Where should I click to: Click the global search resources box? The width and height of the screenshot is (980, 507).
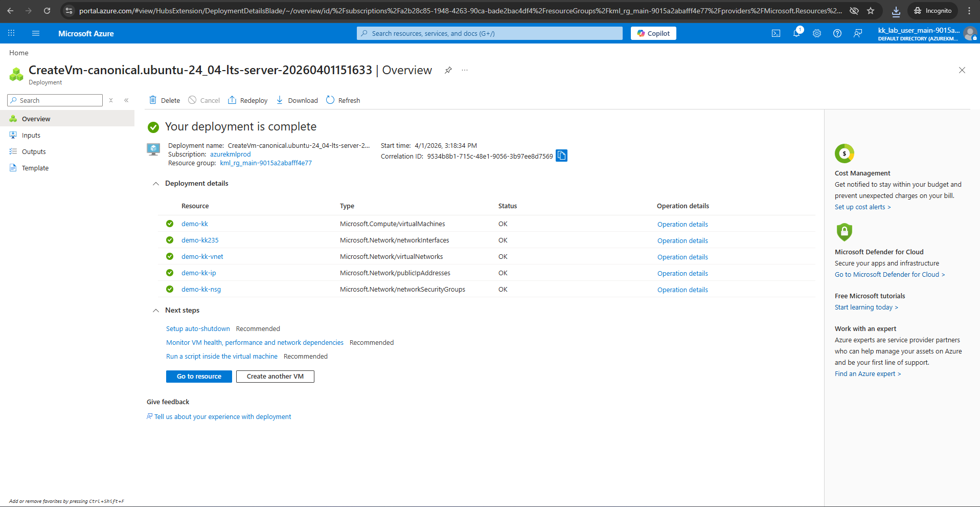click(x=490, y=33)
